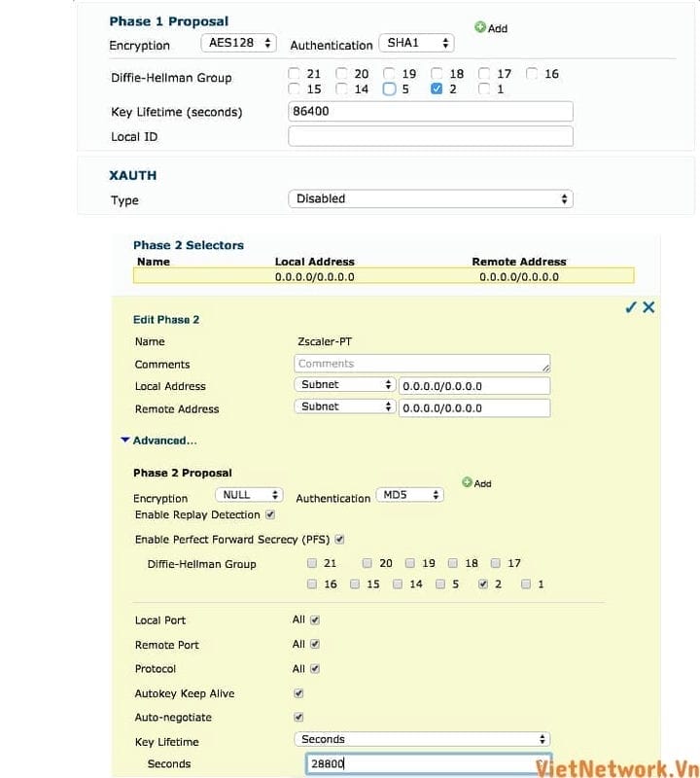Select the Phase 2 Selectors table row
700x778 pixels.
click(x=383, y=276)
